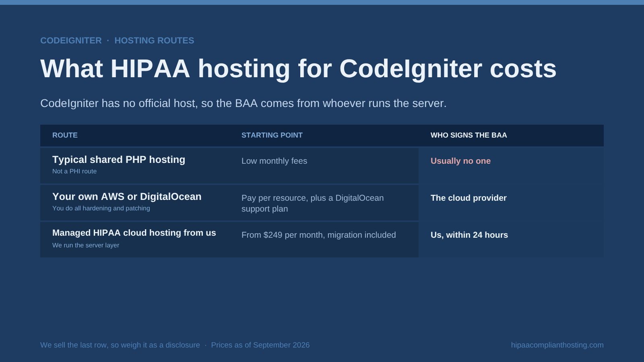
Task: Click the 'Not a PHI route' note
Action: tap(74, 171)
